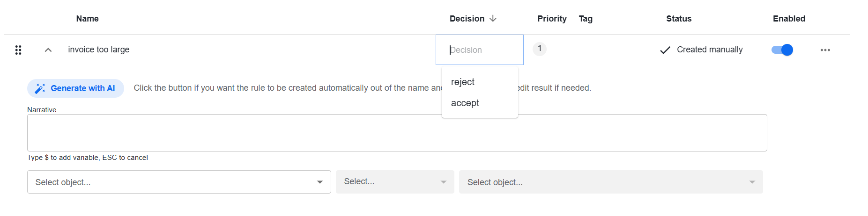
Task: Click the Priority column header
Action: (552, 19)
